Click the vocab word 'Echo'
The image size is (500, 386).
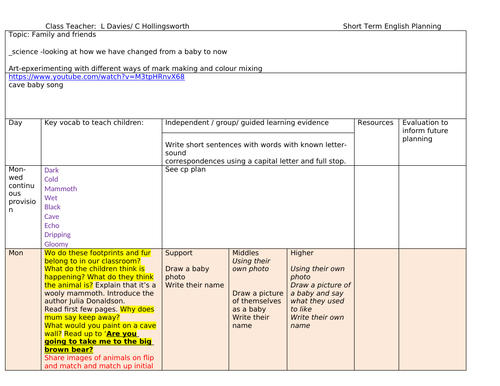[52, 226]
